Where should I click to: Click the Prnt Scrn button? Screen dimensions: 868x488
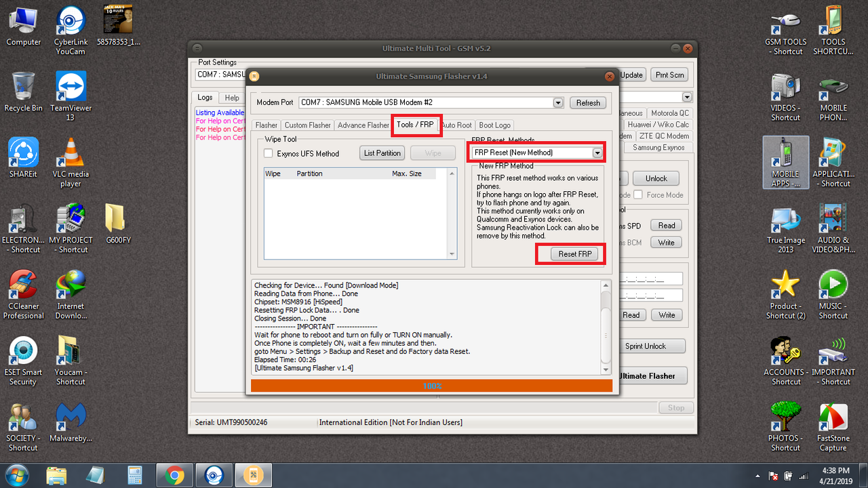click(x=669, y=75)
